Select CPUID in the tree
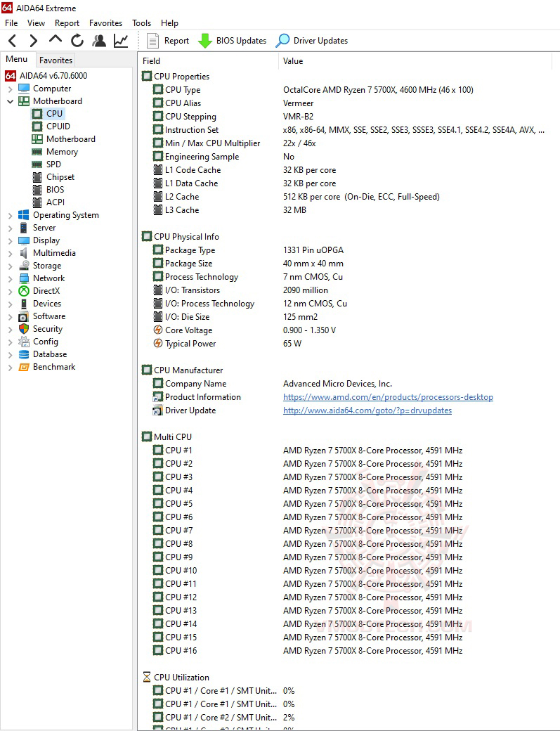The height and width of the screenshot is (731, 560). coord(51,127)
